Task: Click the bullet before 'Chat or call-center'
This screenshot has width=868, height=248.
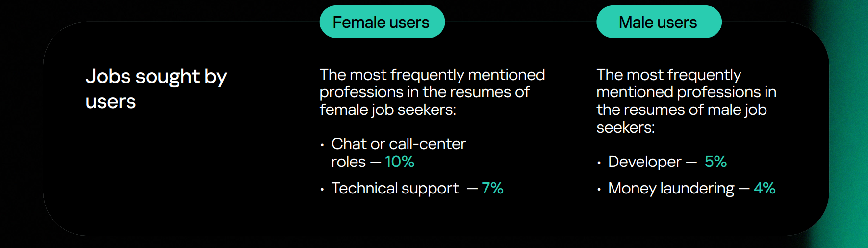Action: 322,145
